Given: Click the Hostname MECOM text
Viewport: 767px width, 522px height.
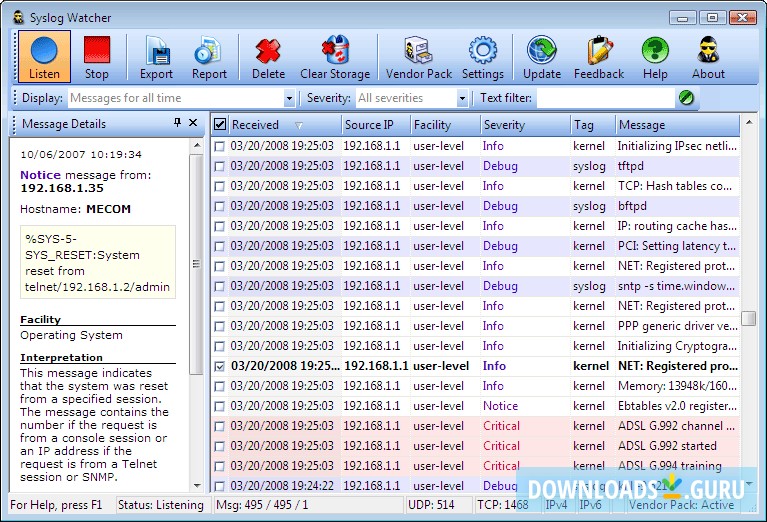Looking at the screenshot, I should pyautogui.click(x=75, y=209).
